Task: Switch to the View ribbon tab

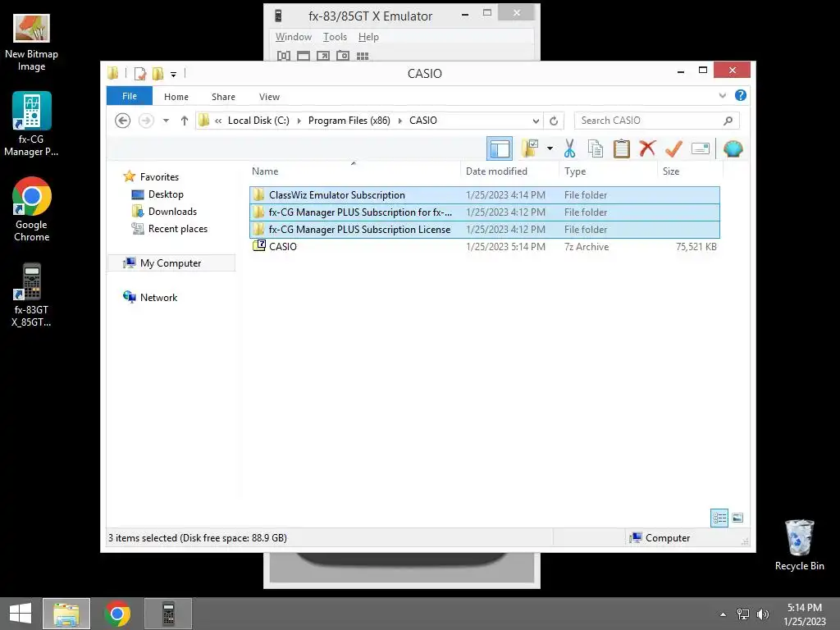Action: [269, 97]
